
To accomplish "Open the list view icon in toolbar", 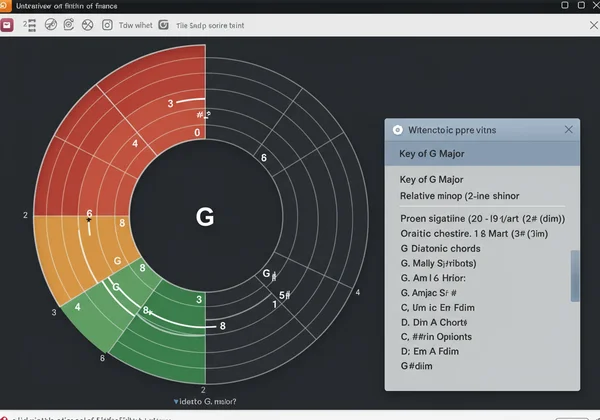I will coord(29,25).
